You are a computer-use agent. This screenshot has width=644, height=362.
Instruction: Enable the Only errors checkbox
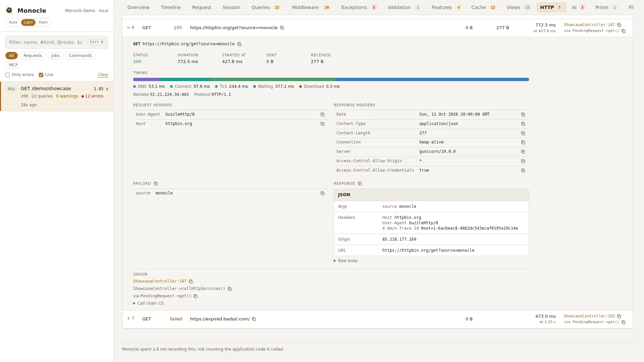click(7, 75)
